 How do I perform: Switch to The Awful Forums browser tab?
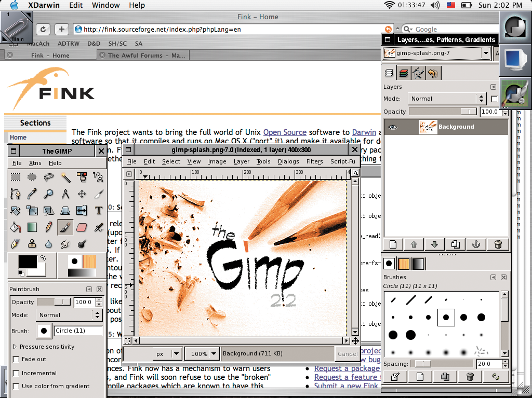click(x=142, y=55)
